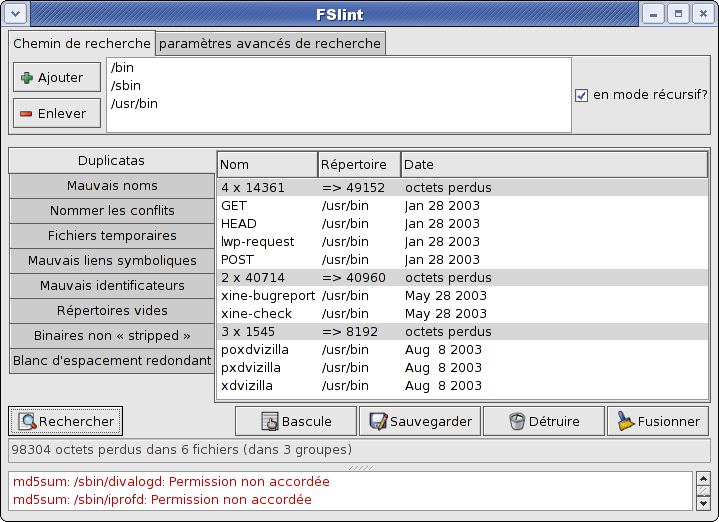Click the Sauvegarder disk icon

click(x=378, y=421)
